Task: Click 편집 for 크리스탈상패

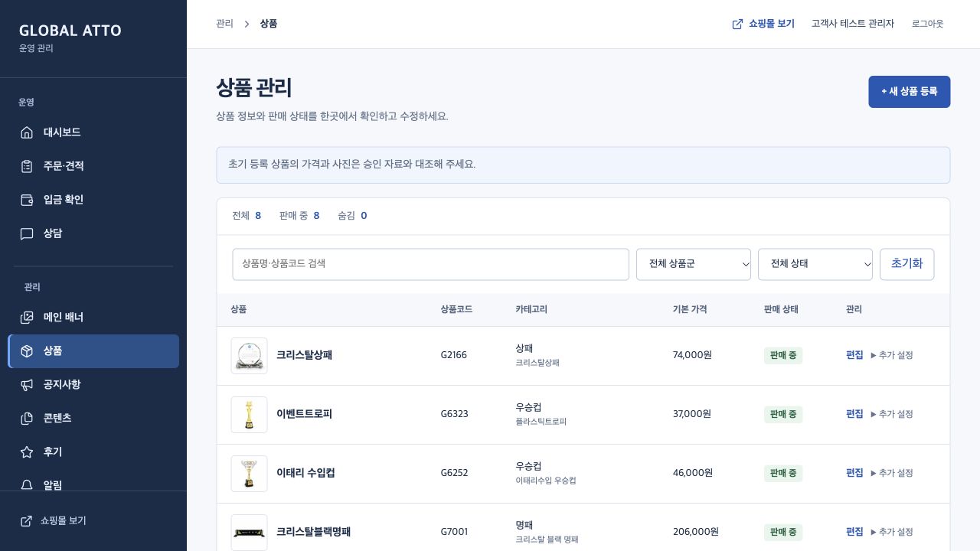Action: click(854, 355)
